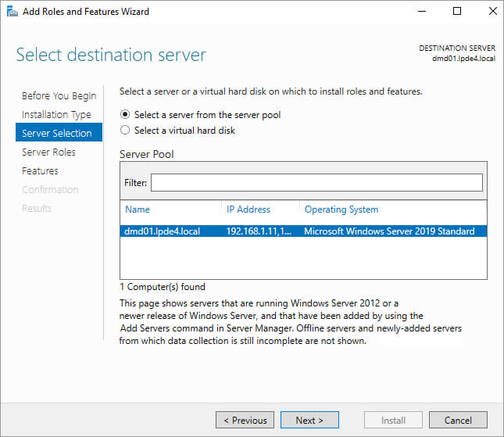Minimize the wizard window
Image resolution: width=504 pixels, height=437 pixels.
(x=422, y=12)
